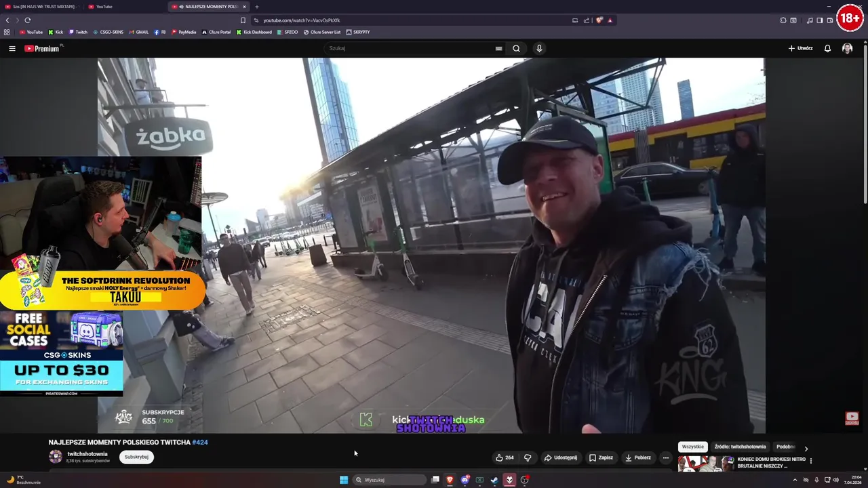The image size is (868, 488).
Task: Like the video with 264 likes
Action: pos(505,457)
